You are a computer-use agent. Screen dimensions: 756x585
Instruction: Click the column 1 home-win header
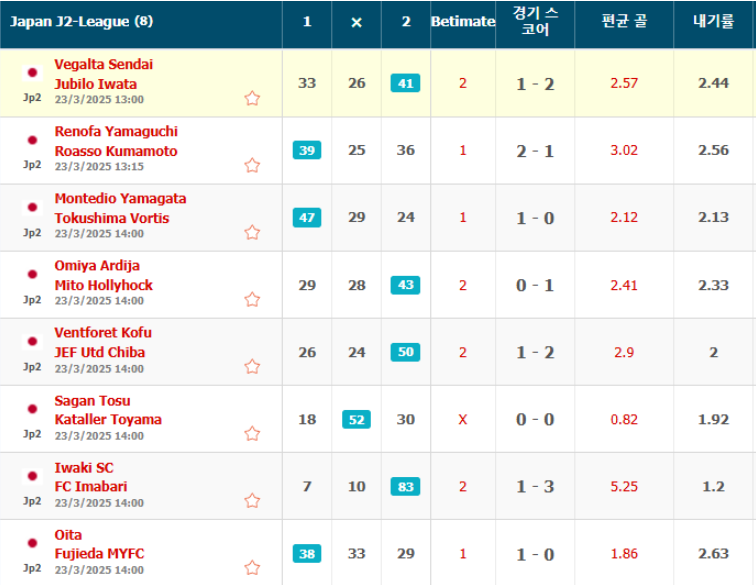pos(307,21)
